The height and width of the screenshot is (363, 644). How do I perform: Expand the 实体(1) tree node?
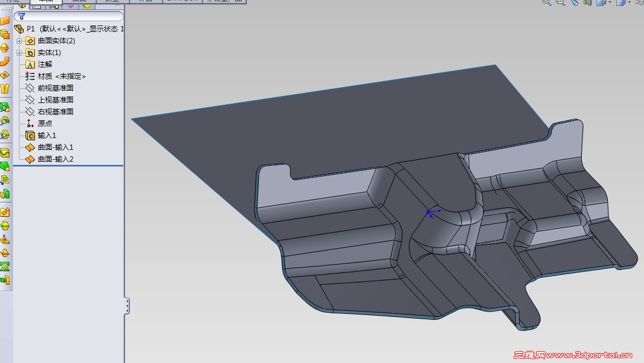click(x=19, y=53)
